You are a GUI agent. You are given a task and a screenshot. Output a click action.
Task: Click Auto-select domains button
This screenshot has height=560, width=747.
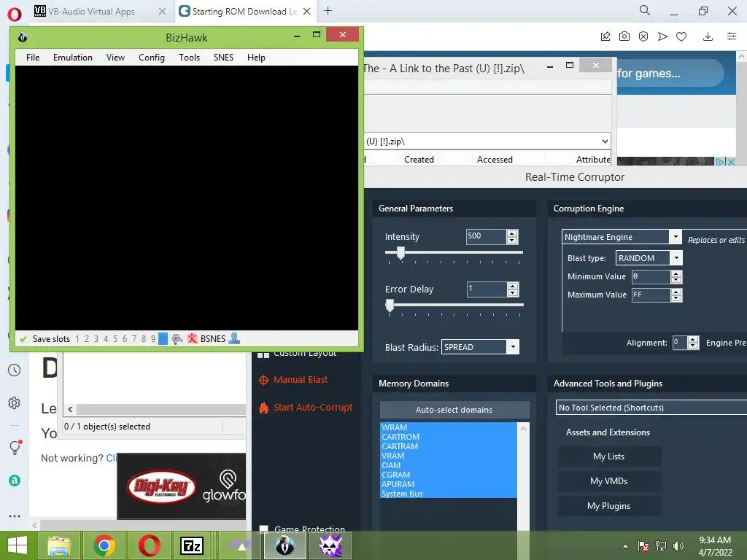click(x=454, y=410)
